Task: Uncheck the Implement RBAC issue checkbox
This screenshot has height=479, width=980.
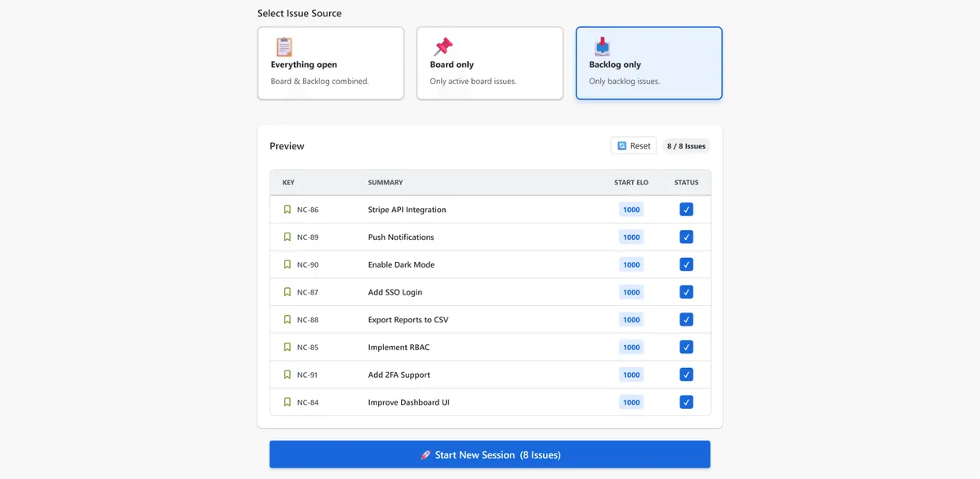Action: click(x=686, y=348)
